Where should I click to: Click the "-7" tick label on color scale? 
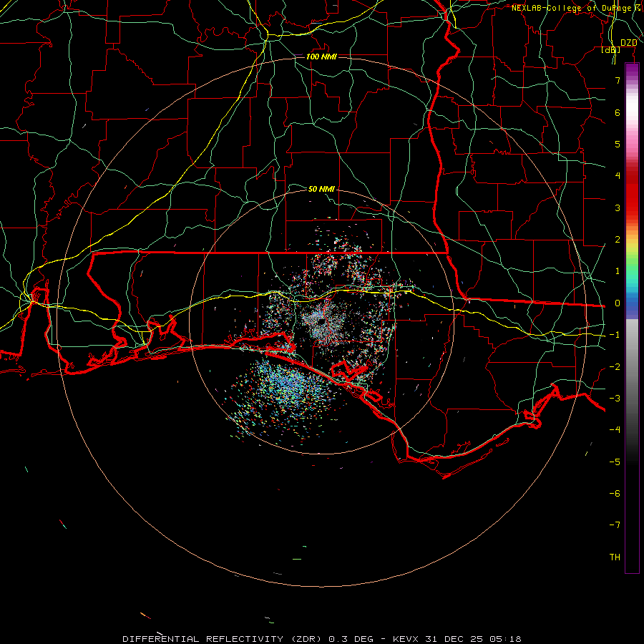coord(615,525)
